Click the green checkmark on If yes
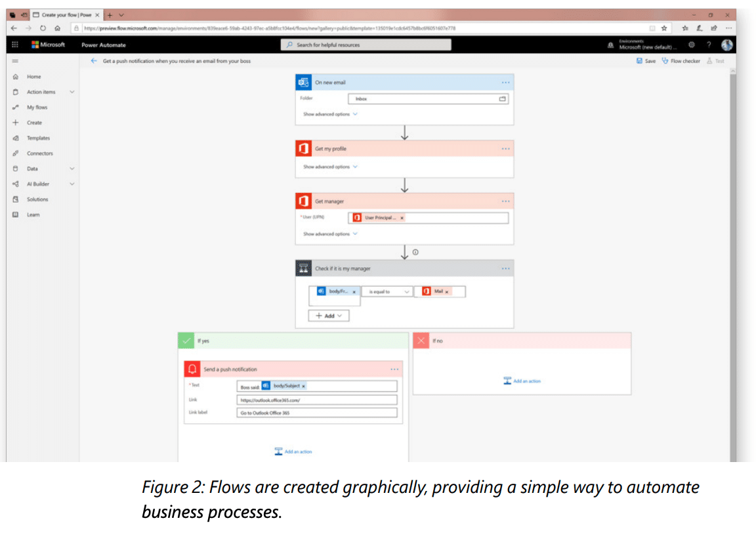Image resolution: width=756 pixels, height=550 pixels. point(186,341)
